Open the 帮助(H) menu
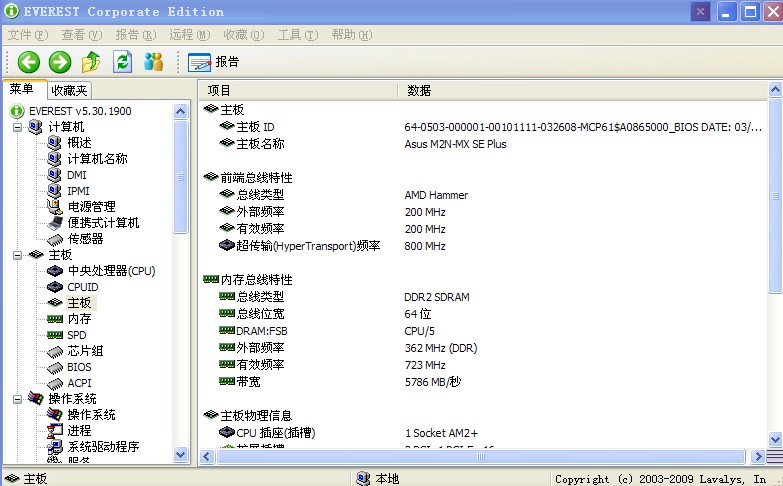 point(352,34)
